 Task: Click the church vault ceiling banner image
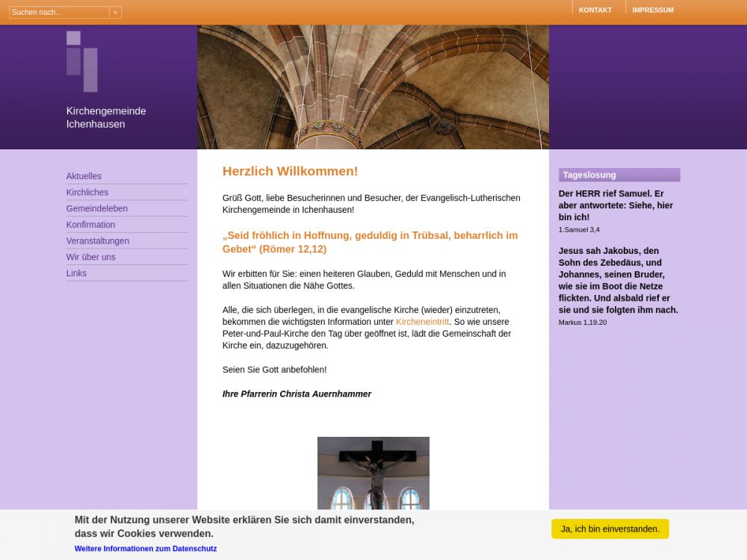click(373, 87)
